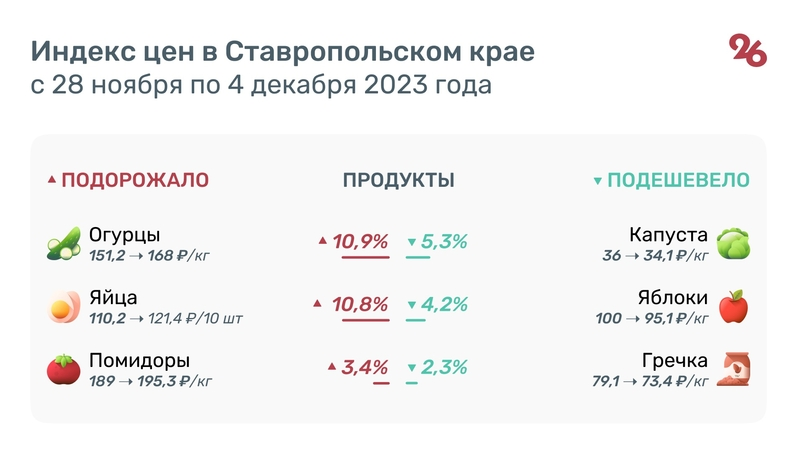Click the red 26 logo
800x452 pixels.
747,50
